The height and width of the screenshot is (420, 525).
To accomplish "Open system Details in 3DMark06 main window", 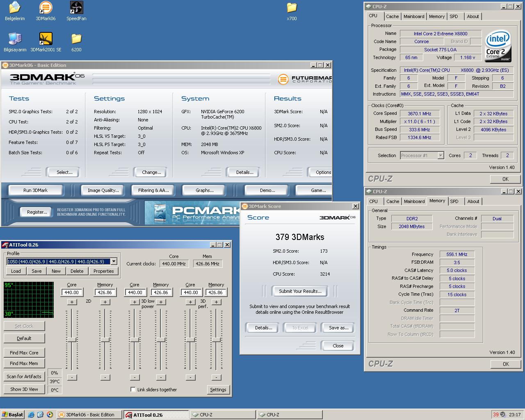I will pyautogui.click(x=244, y=172).
